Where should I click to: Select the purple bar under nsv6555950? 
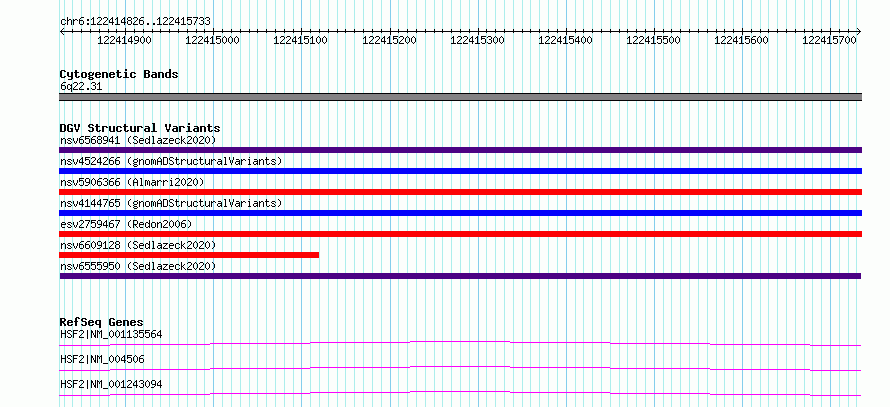(x=460, y=276)
